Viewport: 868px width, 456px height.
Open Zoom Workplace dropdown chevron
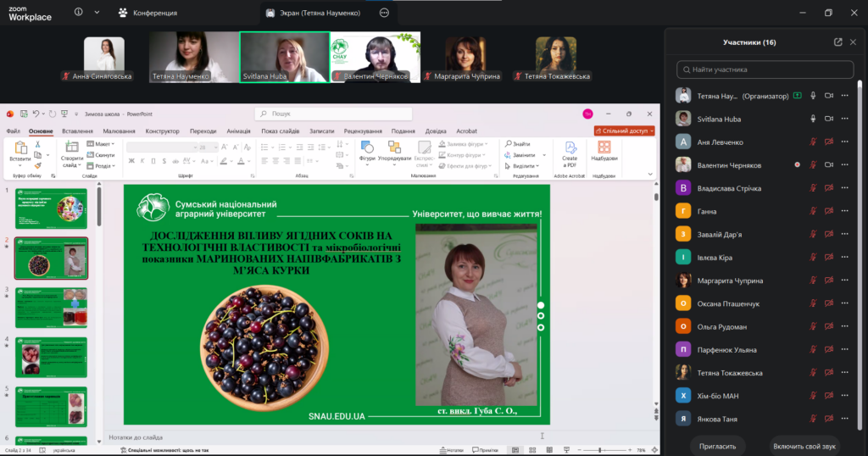click(x=97, y=12)
